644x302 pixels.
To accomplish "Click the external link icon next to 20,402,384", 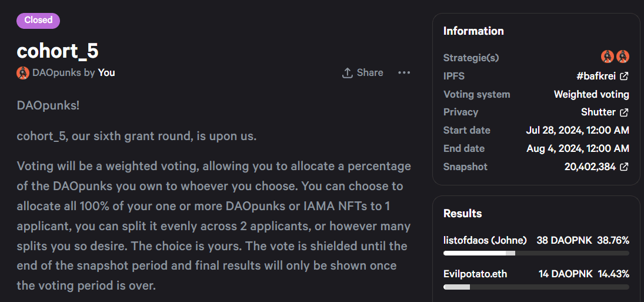I will [x=624, y=167].
